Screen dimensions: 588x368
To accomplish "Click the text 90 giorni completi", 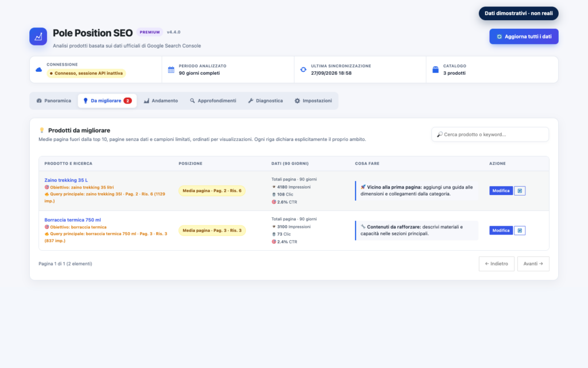I will [199, 73].
